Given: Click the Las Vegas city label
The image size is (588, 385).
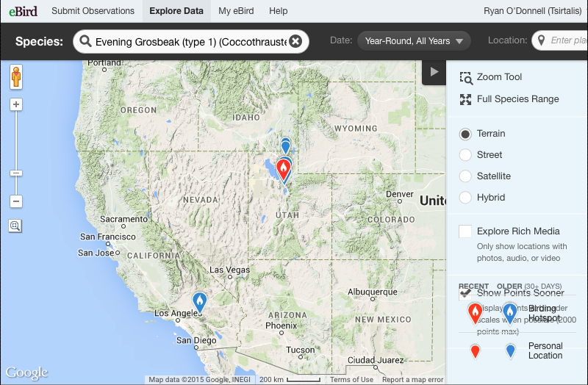Looking at the screenshot, I should pyautogui.click(x=229, y=270).
